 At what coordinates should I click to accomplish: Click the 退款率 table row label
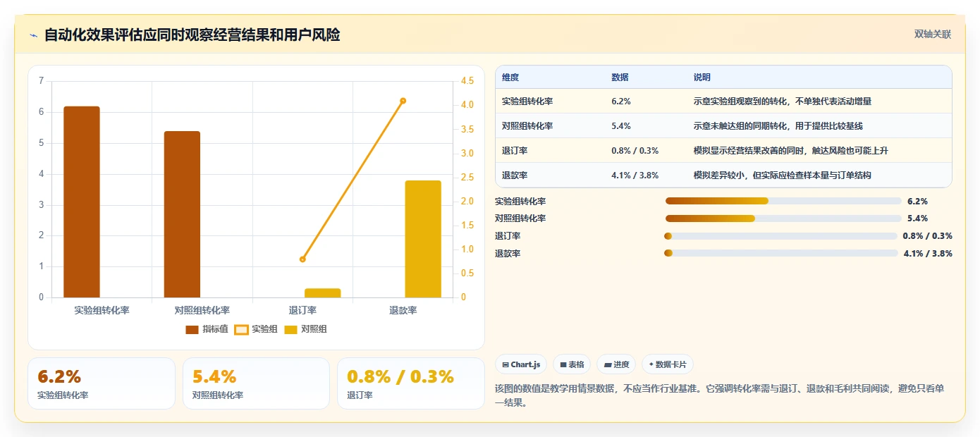coord(515,175)
